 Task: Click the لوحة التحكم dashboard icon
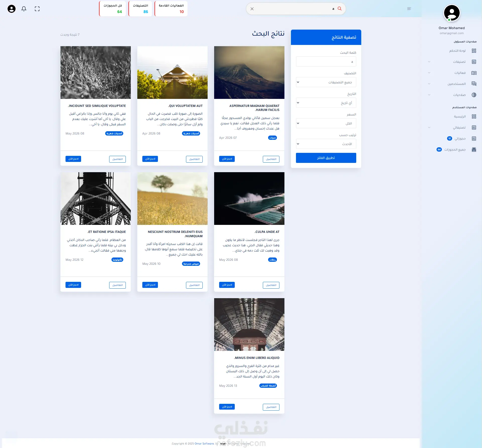point(474,51)
